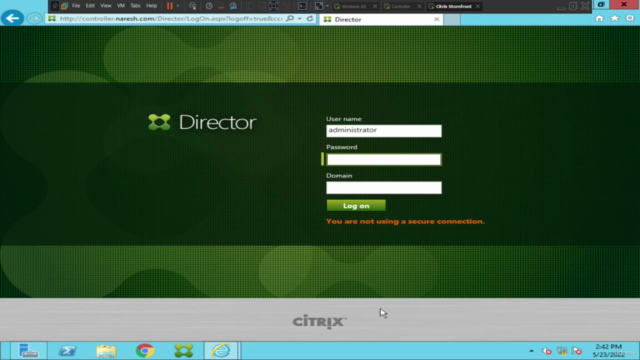Image resolution: width=640 pixels, height=360 pixels.
Task: Click Internet Explorer taskbar icon
Action: (x=221, y=351)
